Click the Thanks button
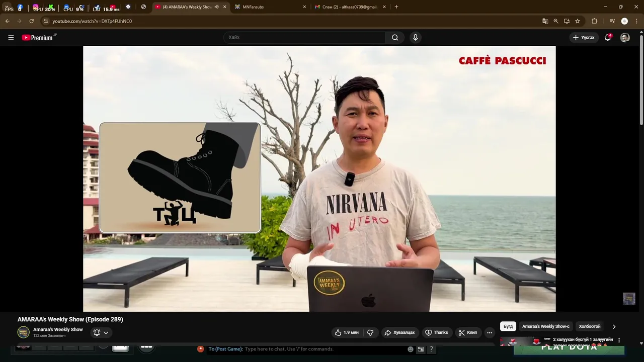The width and height of the screenshot is (644, 362). tap(436, 332)
